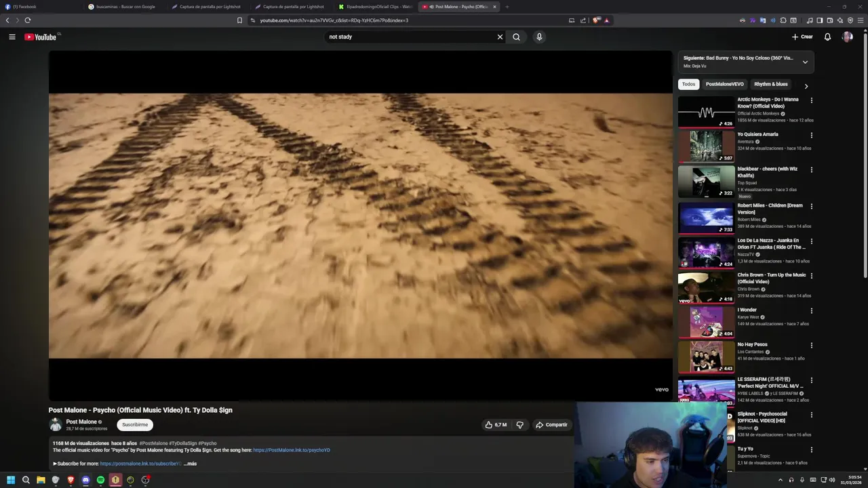
Task: Open Slipknot Psychosocial video title
Action: (762, 417)
